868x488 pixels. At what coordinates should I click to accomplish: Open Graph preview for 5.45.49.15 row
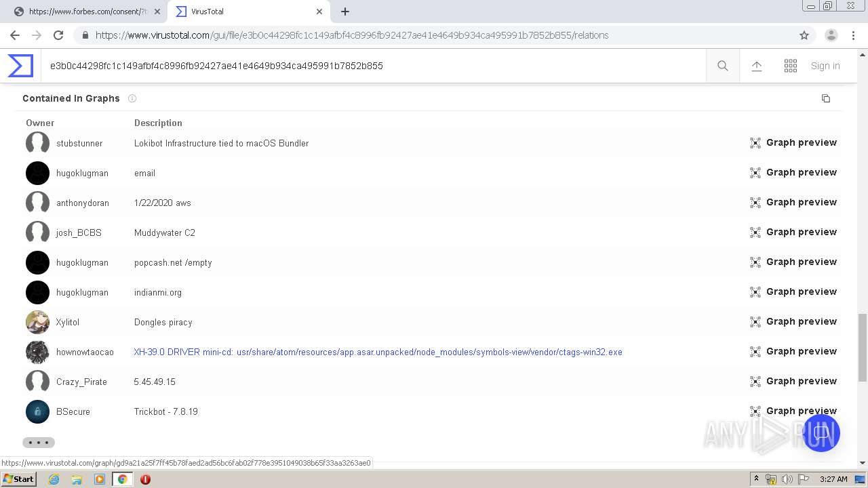pyautogui.click(x=793, y=381)
